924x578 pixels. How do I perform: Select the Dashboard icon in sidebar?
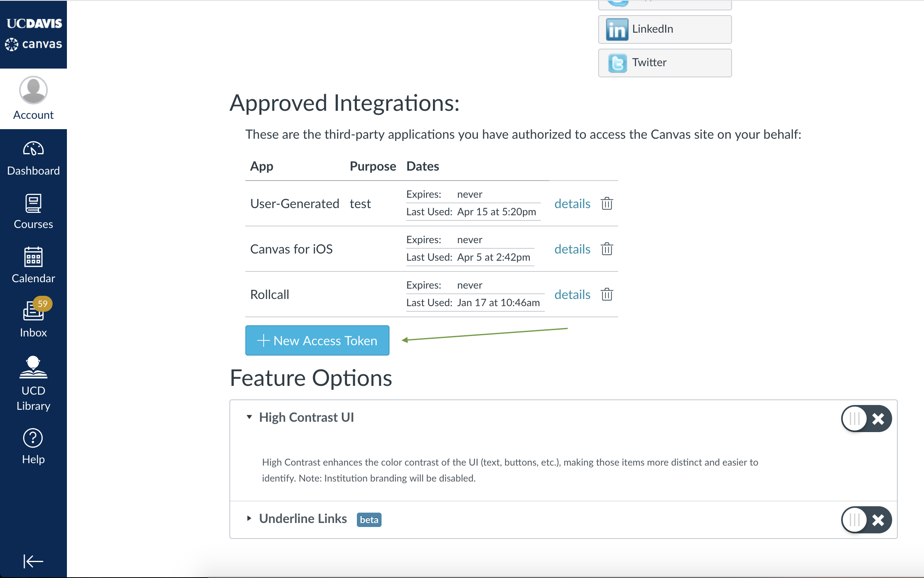(x=33, y=149)
